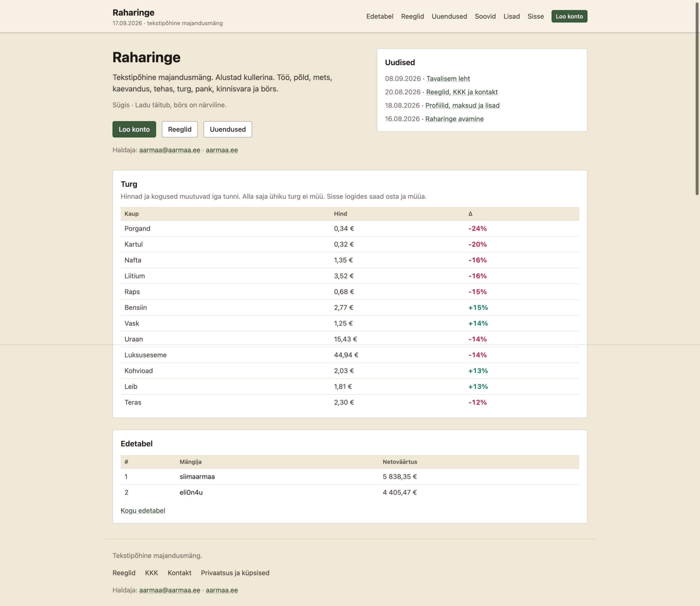Open Raharinge avamine news link
Viewport: 700px width, 606px height.
[x=454, y=119]
